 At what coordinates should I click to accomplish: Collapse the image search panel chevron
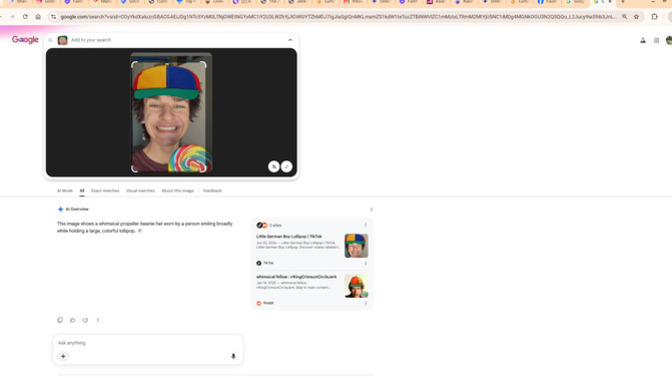point(290,40)
